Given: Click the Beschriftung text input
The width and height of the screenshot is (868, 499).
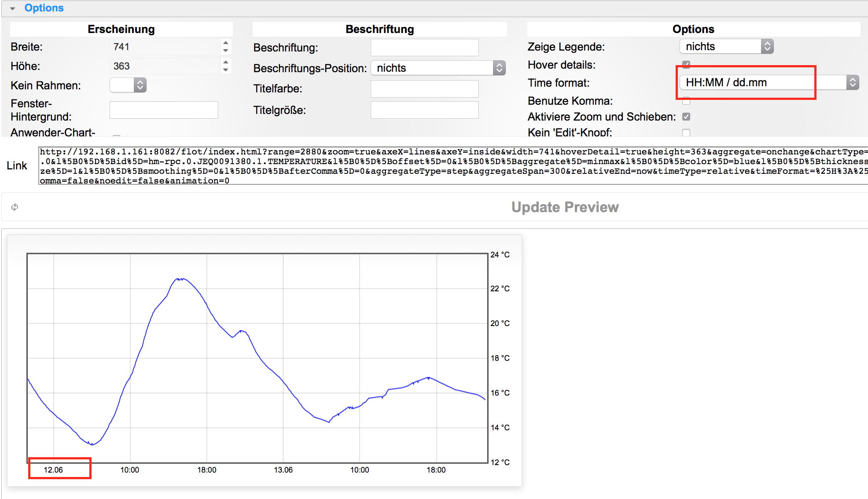Looking at the screenshot, I should [425, 48].
